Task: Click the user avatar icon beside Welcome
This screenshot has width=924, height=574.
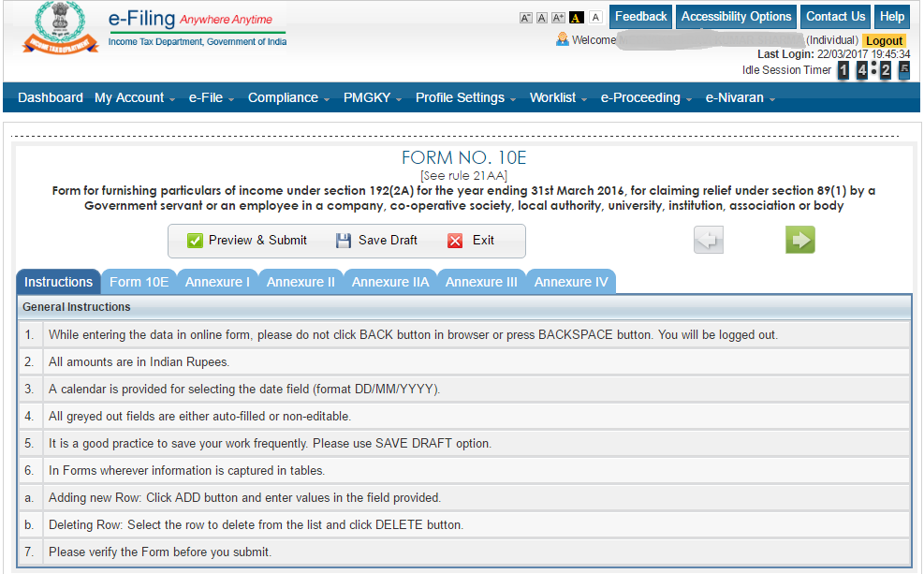Action: 563,39
